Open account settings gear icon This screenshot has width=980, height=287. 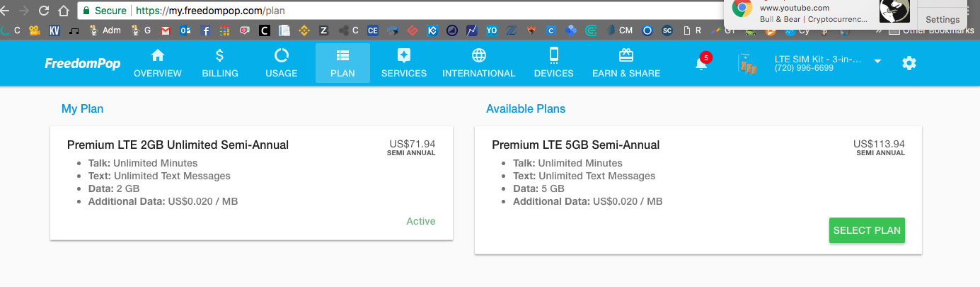coord(909,63)
